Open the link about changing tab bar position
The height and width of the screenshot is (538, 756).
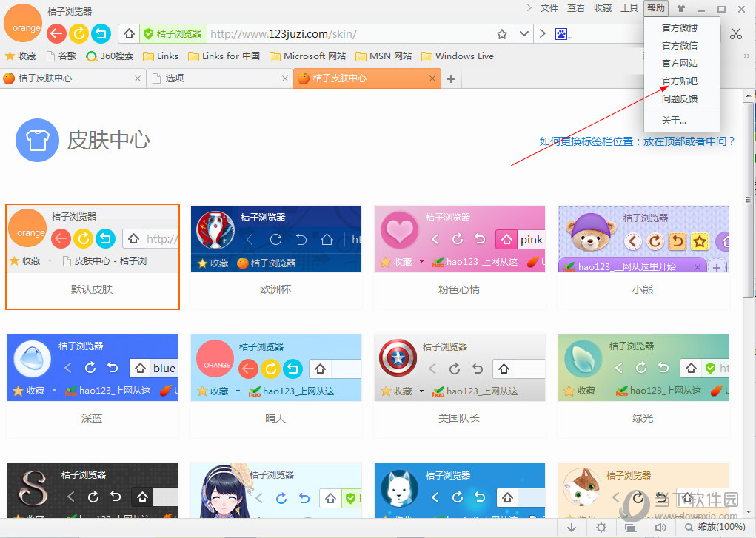point(635,141)
